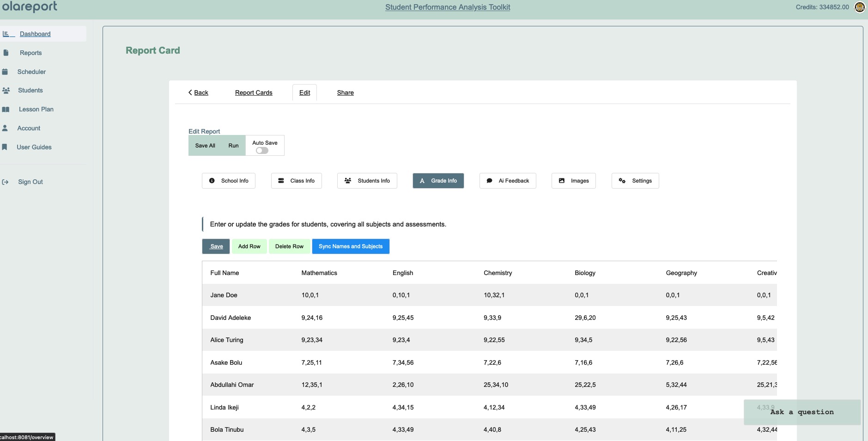868x441 pixels.
Task: Click the Student Performance Analysis Toolkit link
Action: [448, 7]
